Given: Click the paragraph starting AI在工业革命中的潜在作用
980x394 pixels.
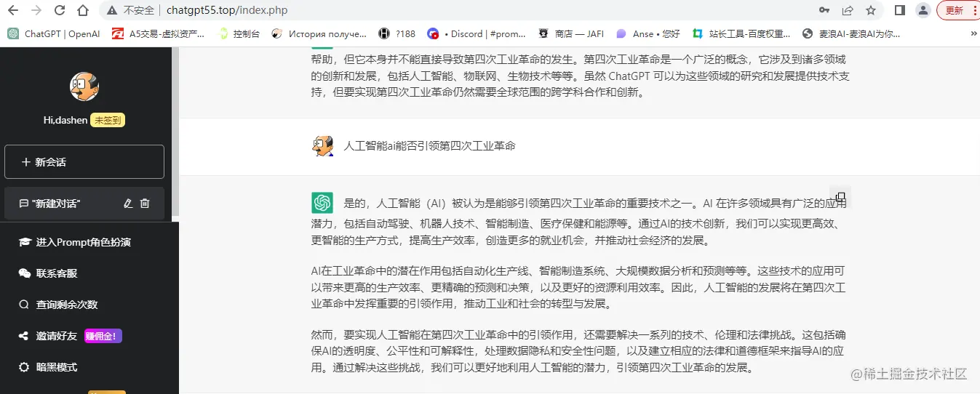Looking at the screenshot, I should (x=578, y=286).
